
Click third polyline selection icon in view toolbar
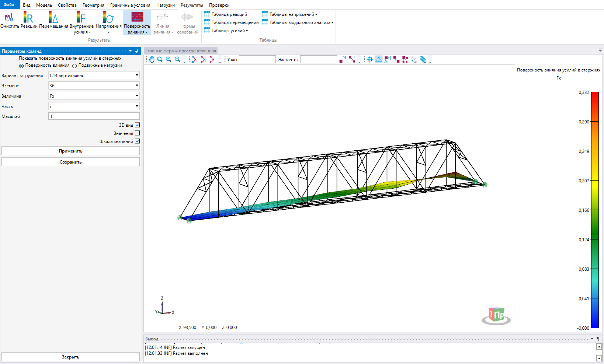pyautogui.click(x=212, y=59)
